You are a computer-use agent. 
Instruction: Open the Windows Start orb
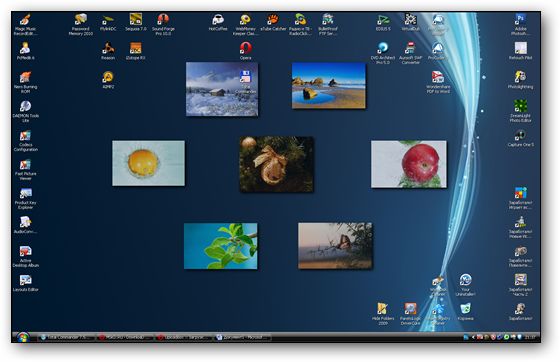pos(23,337)
